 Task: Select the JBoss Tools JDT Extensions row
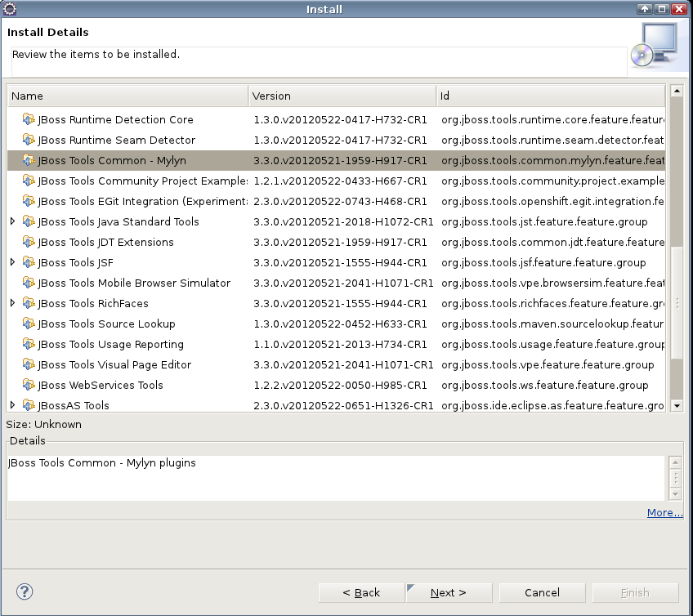click(337, 242)
